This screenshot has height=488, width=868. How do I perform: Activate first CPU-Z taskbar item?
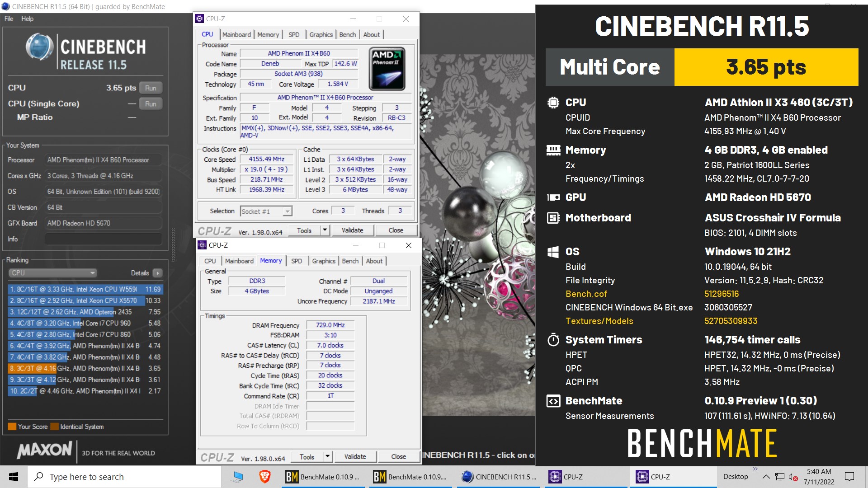pos(586,477)
